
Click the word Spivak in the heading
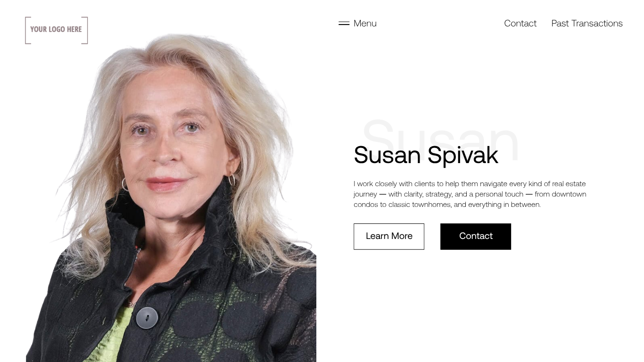tap(463, 155)
